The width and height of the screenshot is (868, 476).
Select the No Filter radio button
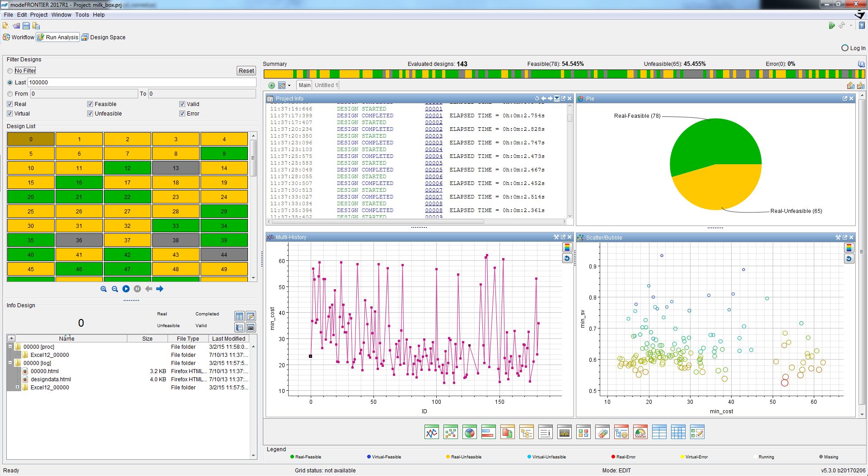click(x=10, y=71)
